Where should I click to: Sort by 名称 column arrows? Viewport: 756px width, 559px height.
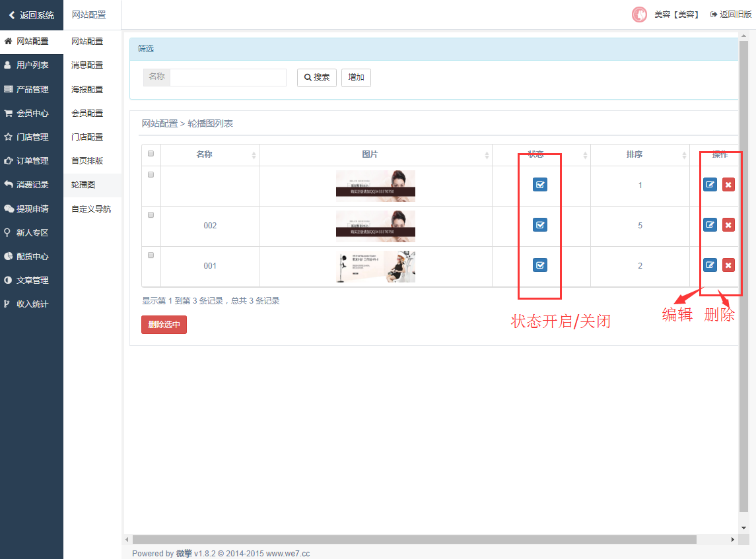click(254, 155)
